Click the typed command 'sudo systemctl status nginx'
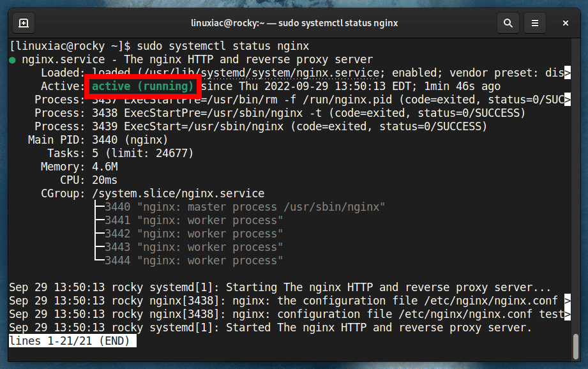 click(223, 46)
